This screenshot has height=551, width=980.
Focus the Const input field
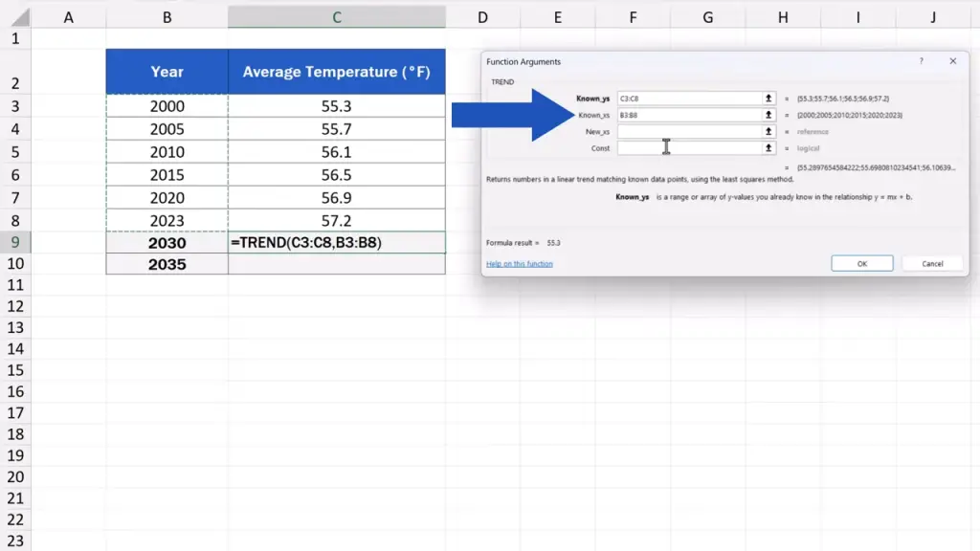click(x=688, y=148)
